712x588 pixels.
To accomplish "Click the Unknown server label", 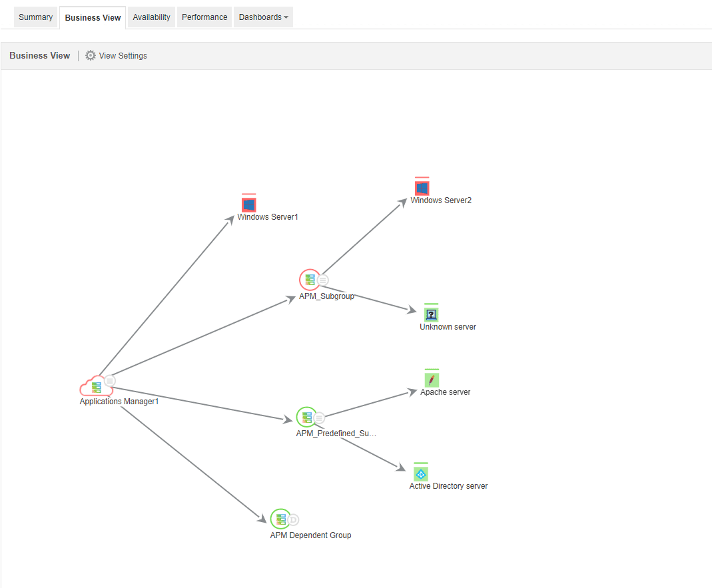I will click(448, 327).
